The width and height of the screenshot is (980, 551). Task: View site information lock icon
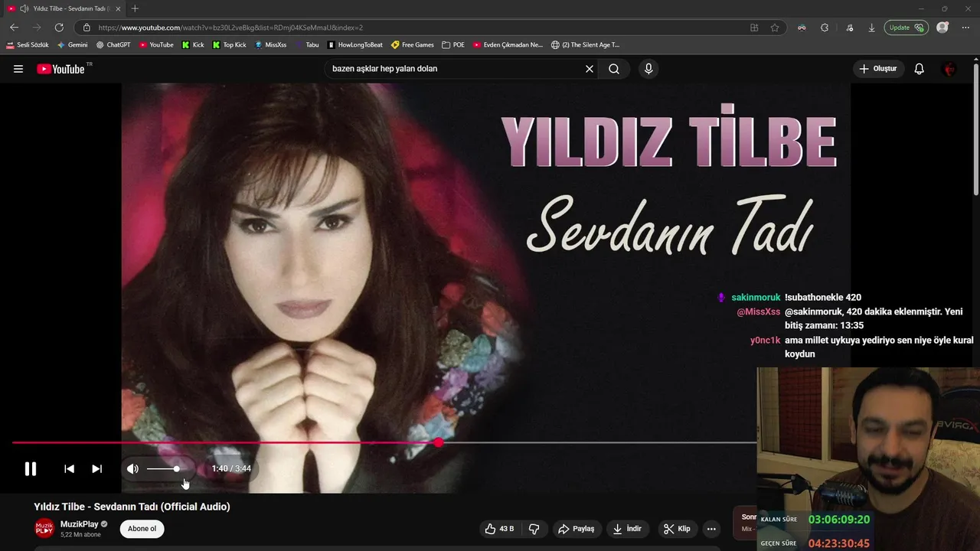click(x=87, y=28)
